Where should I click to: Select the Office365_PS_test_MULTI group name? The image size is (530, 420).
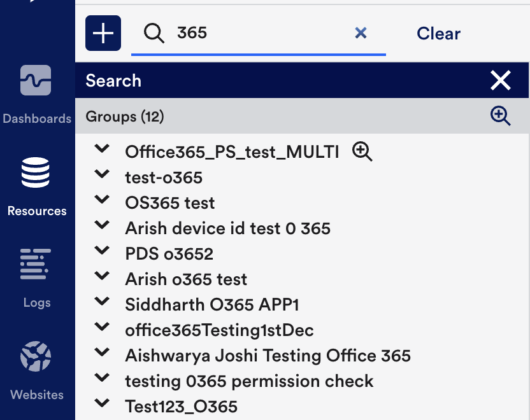pos(232,152)
